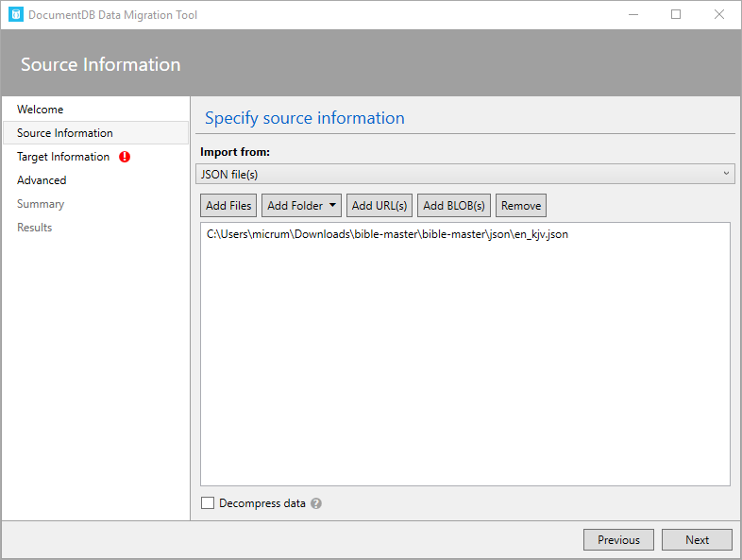Click the help icon next to Decompress data
Screen dimensions: 742x560
(316, 503)
